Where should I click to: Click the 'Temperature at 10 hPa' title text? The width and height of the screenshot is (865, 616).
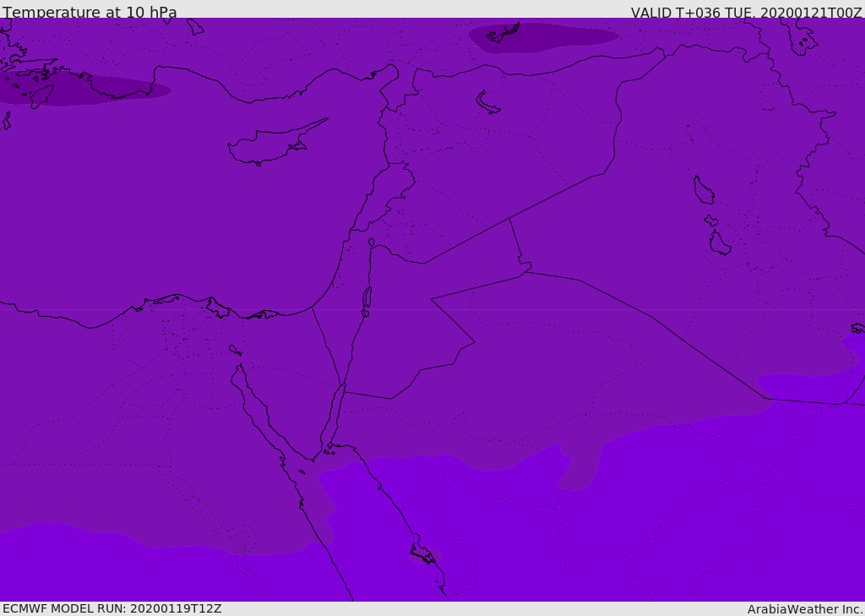90,12
